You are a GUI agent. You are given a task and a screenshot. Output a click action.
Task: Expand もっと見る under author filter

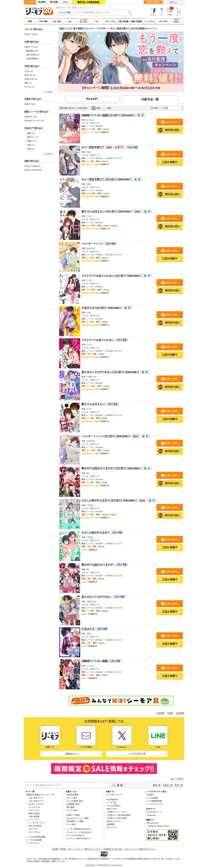click(48, 92)
